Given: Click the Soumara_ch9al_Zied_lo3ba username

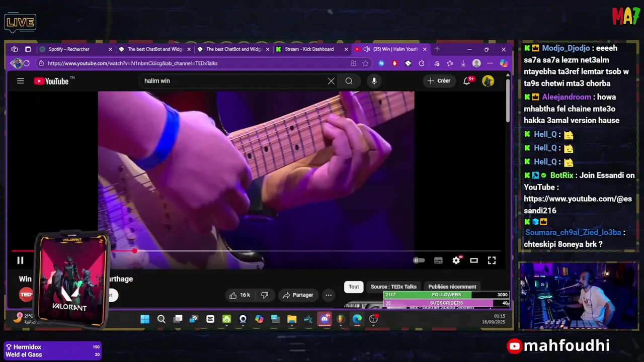Looking at the screenshot, I should pos(573,233).
